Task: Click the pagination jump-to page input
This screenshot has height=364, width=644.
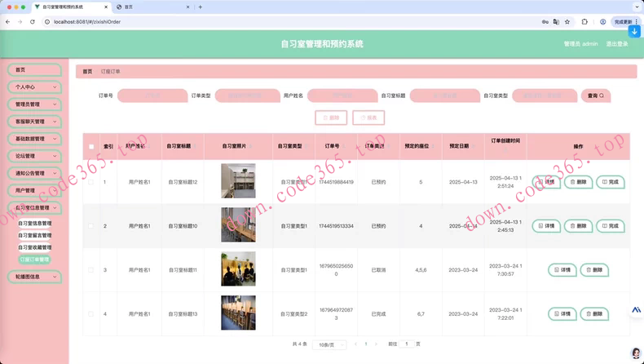Action: click(407, 344)
